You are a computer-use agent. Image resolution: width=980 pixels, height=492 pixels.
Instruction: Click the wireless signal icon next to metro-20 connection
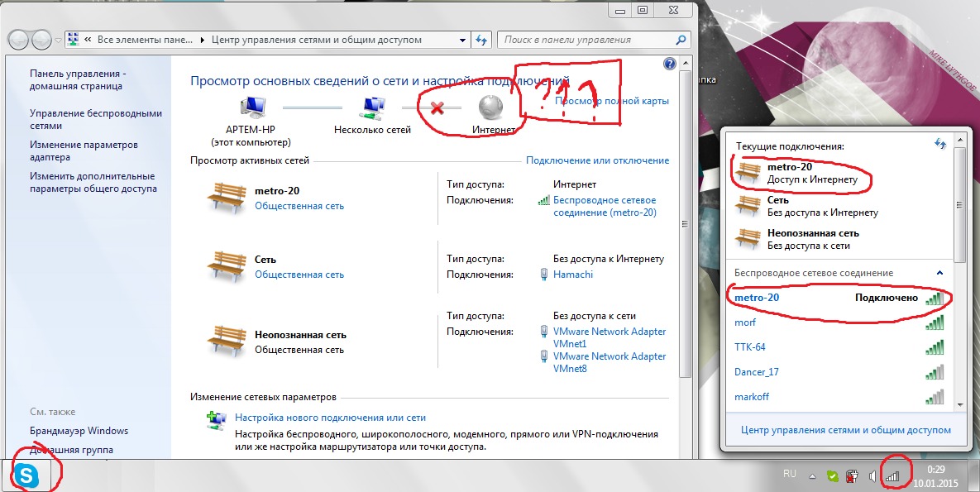(543, 200)
